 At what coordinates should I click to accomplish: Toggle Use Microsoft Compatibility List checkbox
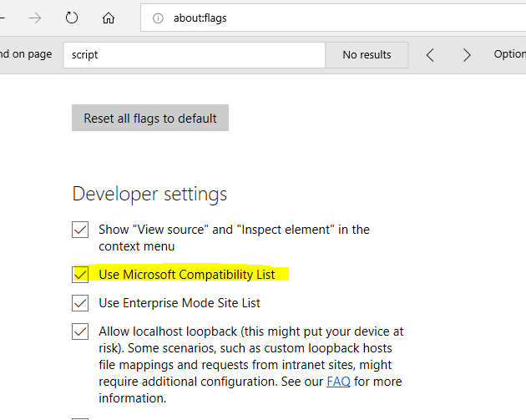point(80,274)
